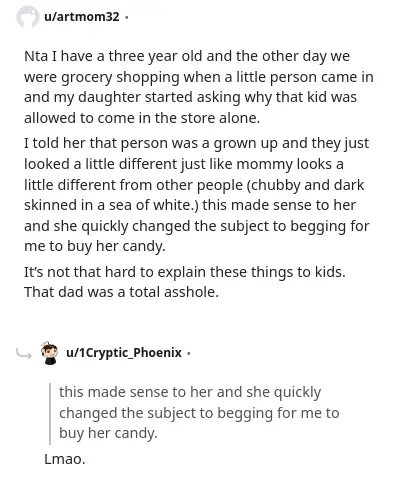The height and width of the screenshot is (494, 400).
Task: Click 'skinned in a sea of white.)' text
Action: 111,205
